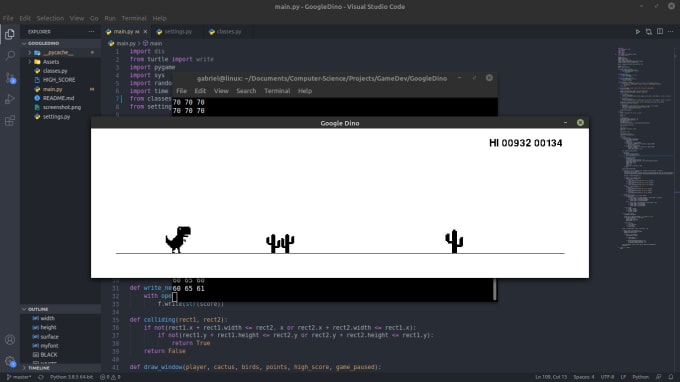Click the HI 00932 00134 score text
The image size is (680, 382).
pyautogui.click(x=526, y=143)
